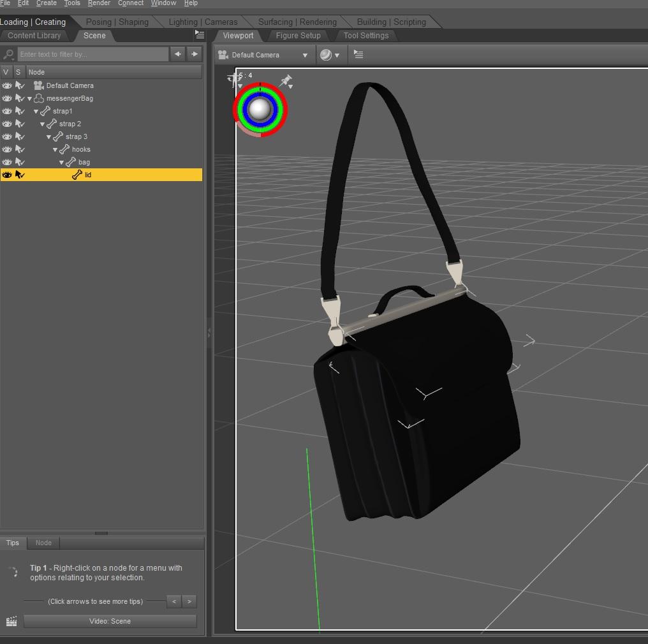Click the bone icon beside hooks

click(64, 149)
